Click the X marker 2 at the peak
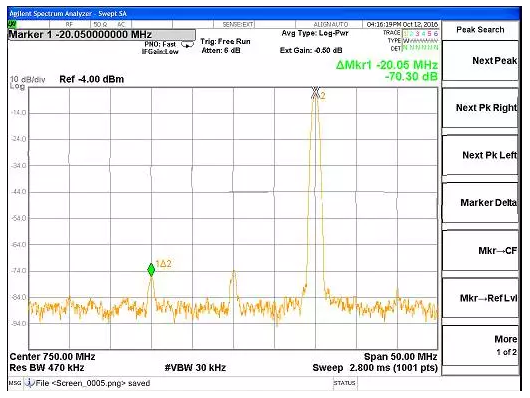This screenshot has width=530, height=398. tap(315, 92)
